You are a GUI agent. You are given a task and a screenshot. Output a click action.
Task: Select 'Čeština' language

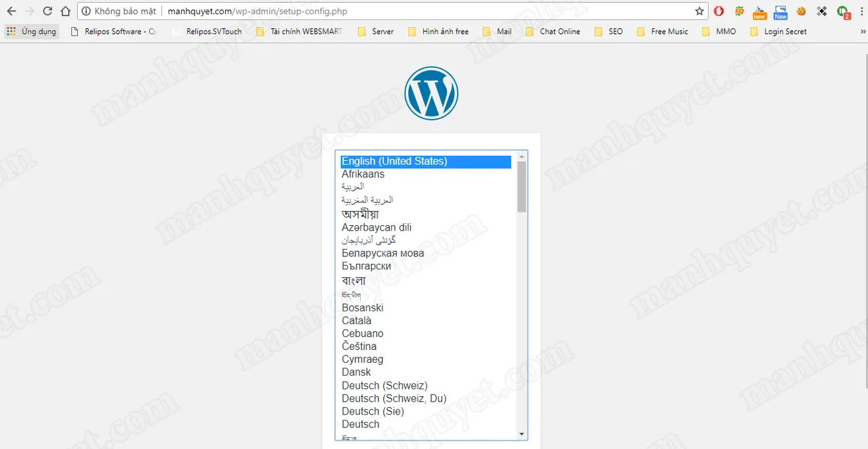(426, 347)
